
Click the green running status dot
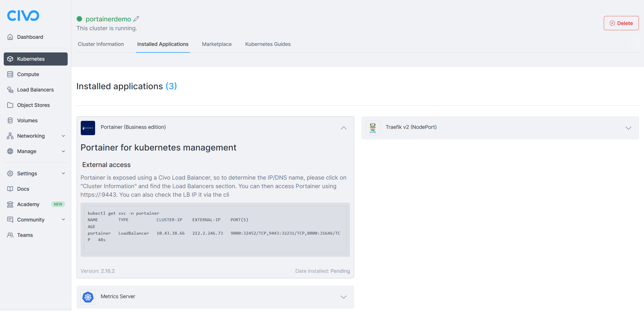click(79, 19)
